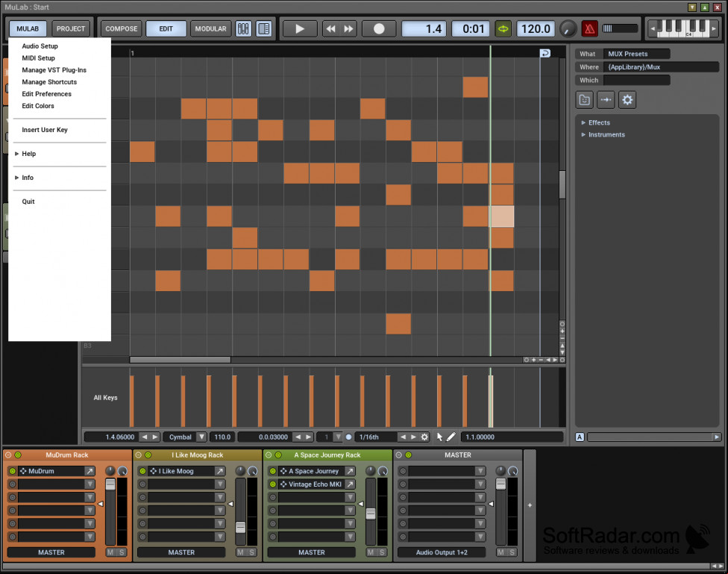Image resolution: width=728 pixels, height=574 pixels.
Task: Toggle the snap dot beside 1/16th
Action: pyautogui.click(x=348, y=437)
